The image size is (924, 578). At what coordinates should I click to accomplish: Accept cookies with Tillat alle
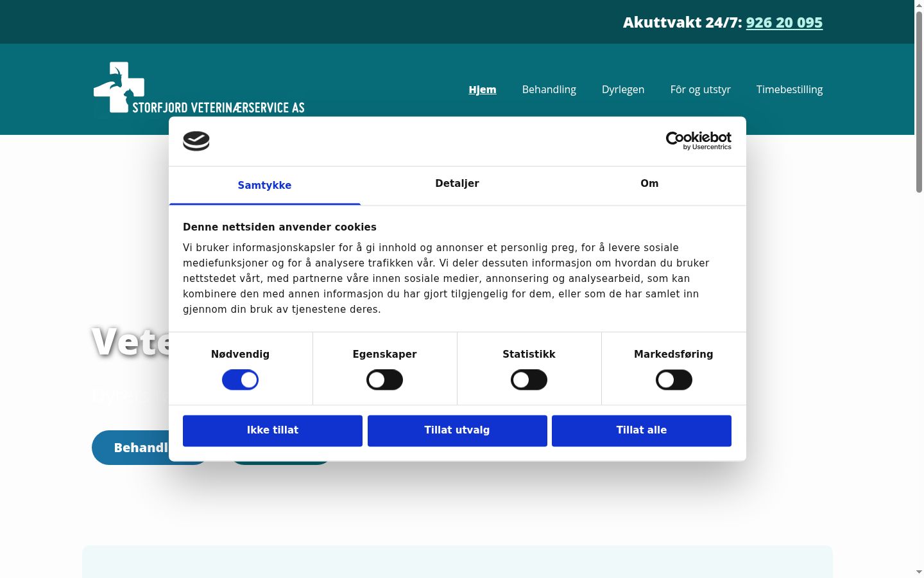(x=642, y=430)
